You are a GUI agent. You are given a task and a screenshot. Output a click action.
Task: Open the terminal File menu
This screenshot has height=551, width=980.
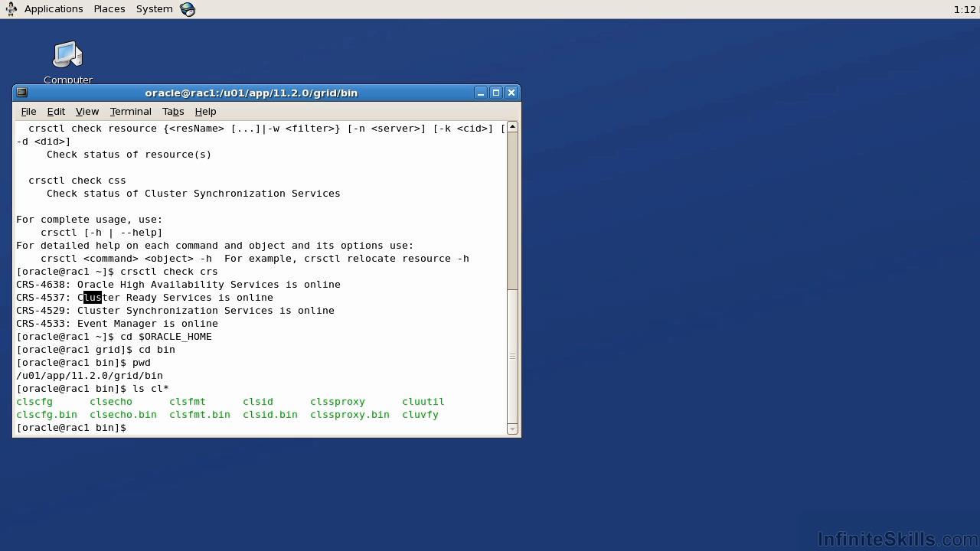[28, 112]
